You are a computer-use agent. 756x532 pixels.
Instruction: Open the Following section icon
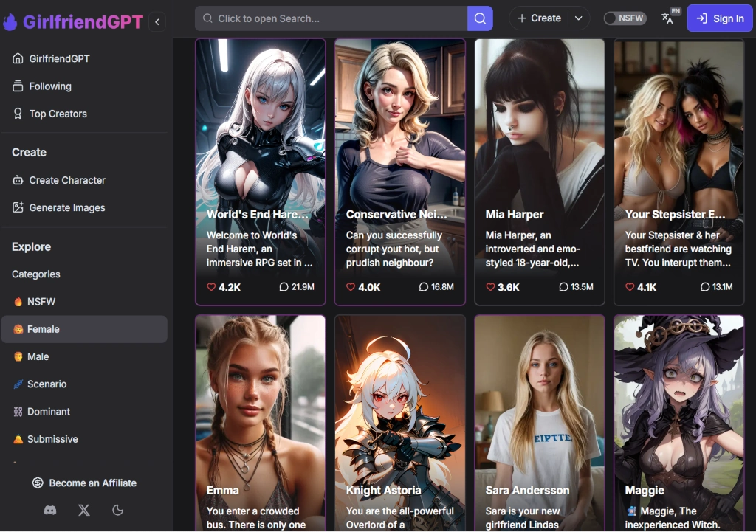tap(18, 86)
